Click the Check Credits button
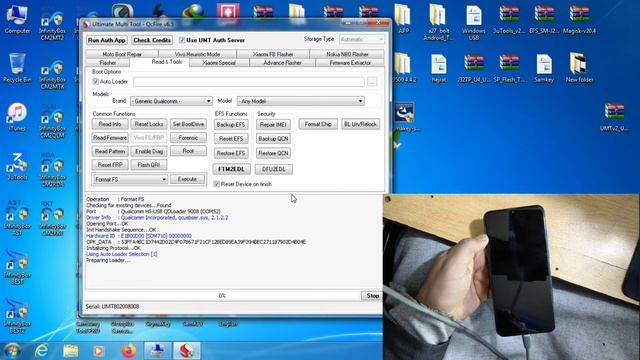 click(x=152, y=40)
